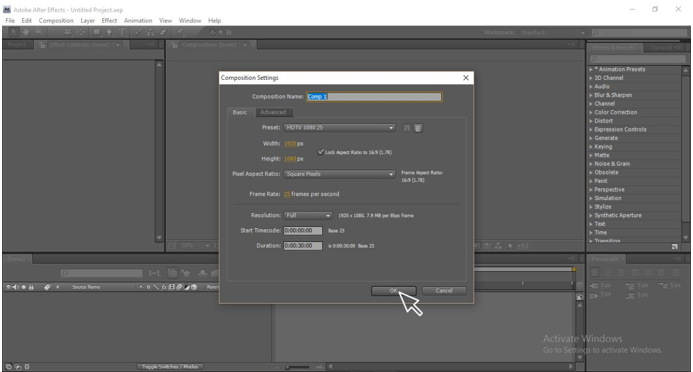
Task: Expand the Distort effects category
Action: tap(590, 121)
